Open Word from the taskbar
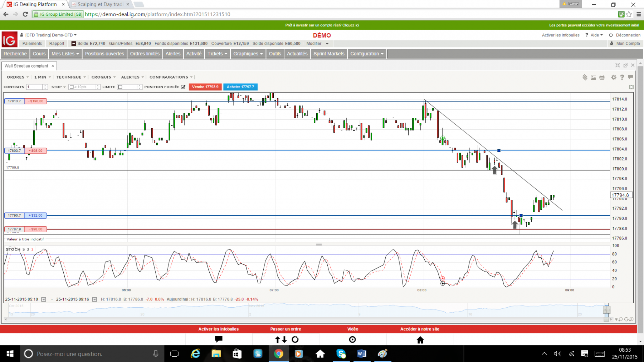 (362, 354)
